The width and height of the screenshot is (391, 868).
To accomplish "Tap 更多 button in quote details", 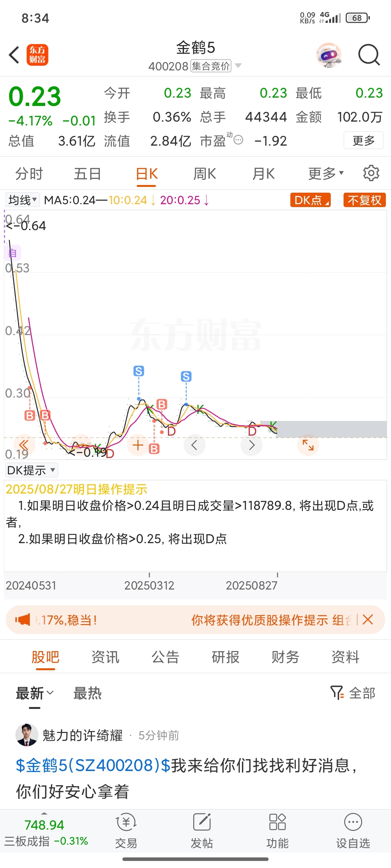I will pos(364,140).
